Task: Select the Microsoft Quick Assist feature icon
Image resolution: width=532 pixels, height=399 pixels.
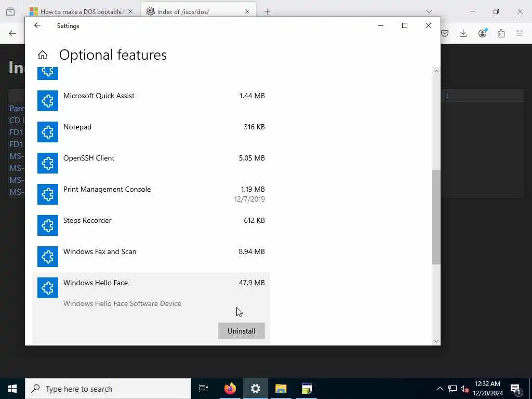Action: (x=47, y=101)
